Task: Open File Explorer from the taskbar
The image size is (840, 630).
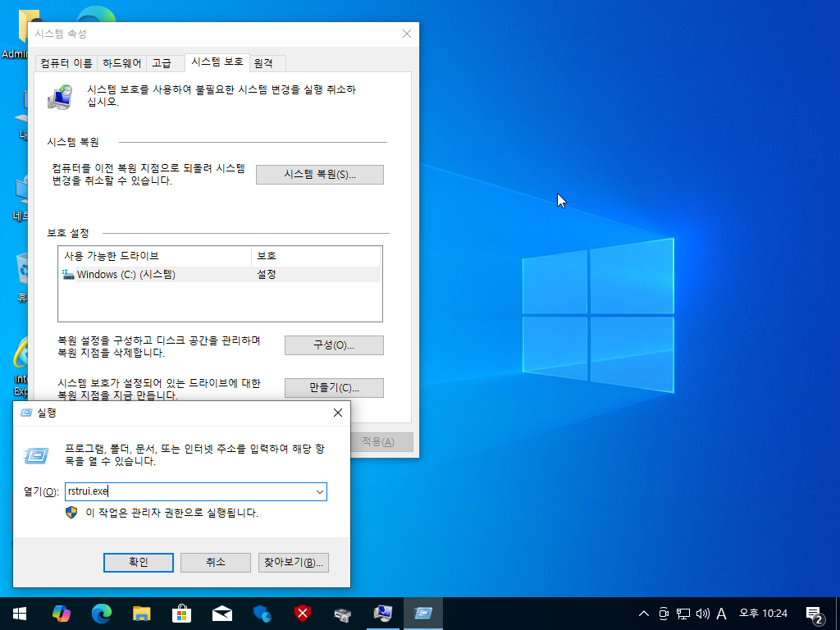Action: tap(141, 614)
